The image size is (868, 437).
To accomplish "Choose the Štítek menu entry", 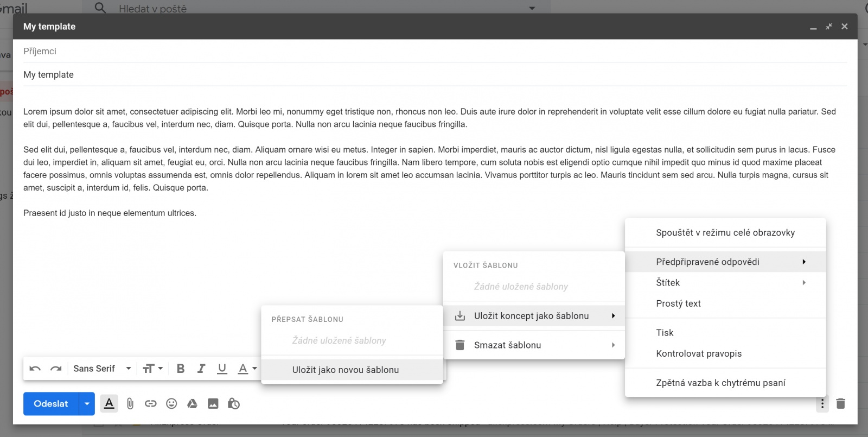I will click(x=725, y=283).
